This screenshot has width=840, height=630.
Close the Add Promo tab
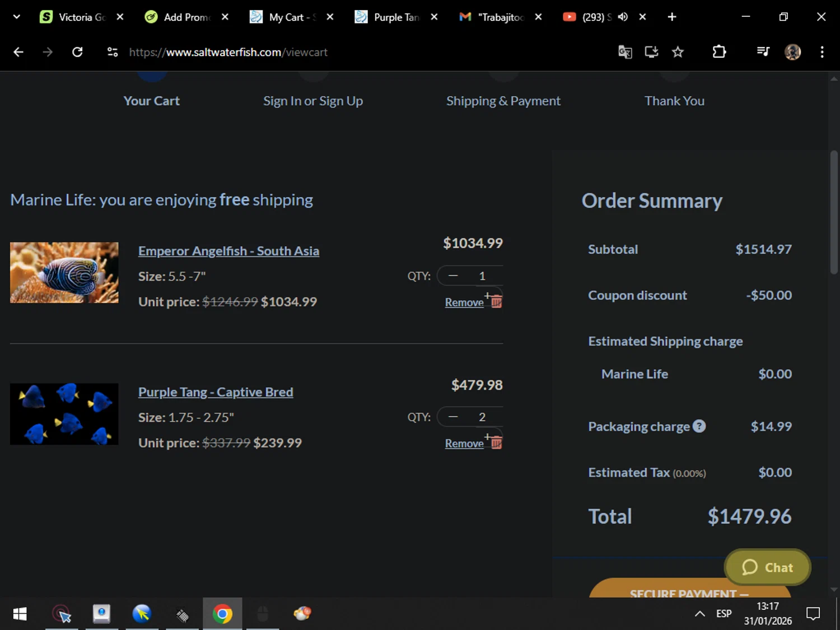(225, 17)
